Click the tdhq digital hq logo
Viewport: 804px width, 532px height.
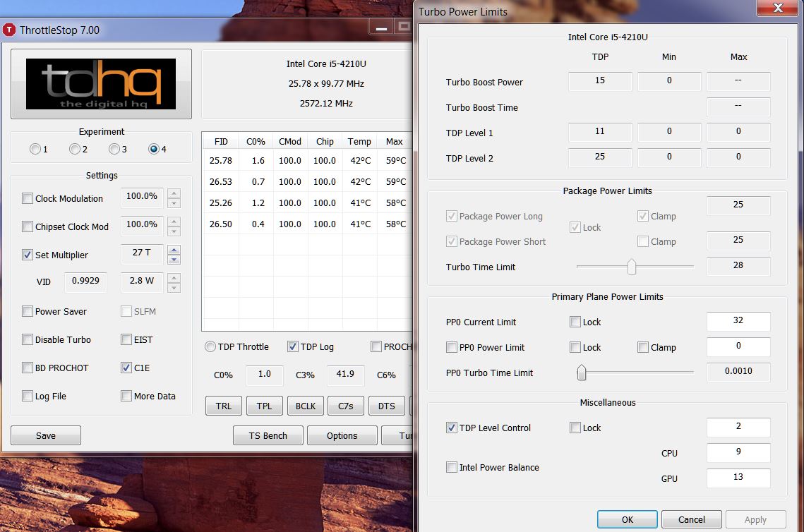[101, 83]
